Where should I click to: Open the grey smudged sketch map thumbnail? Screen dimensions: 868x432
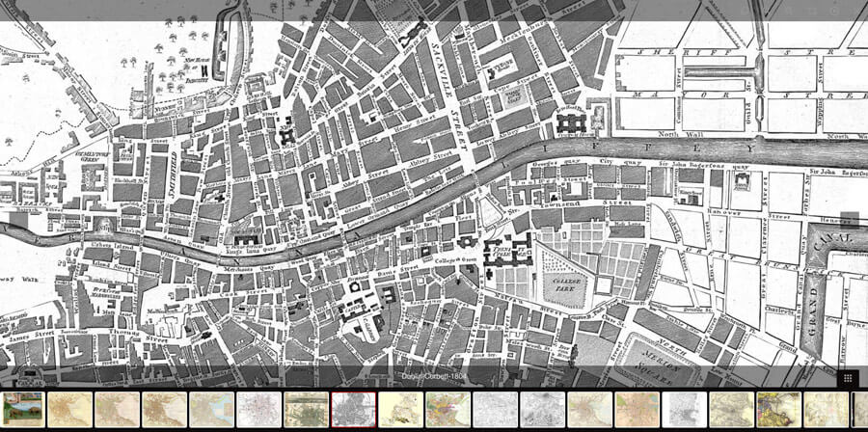tap(542, 409)
